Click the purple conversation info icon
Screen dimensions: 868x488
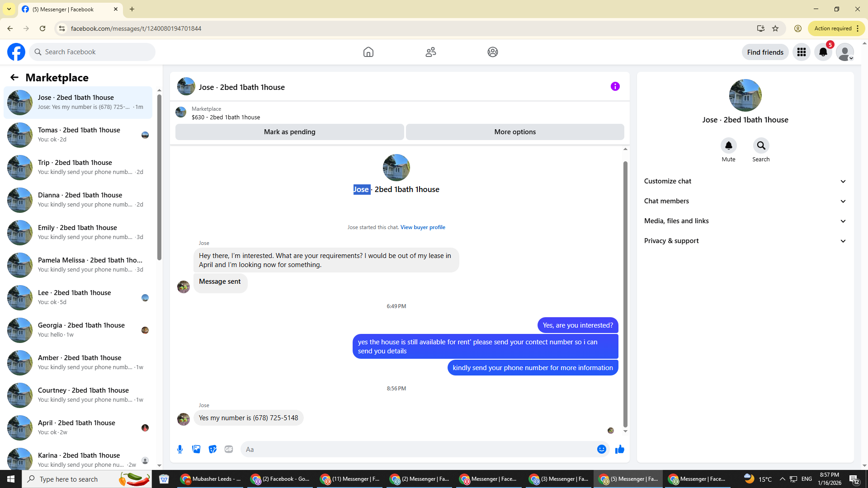click(x=615, y=86)
